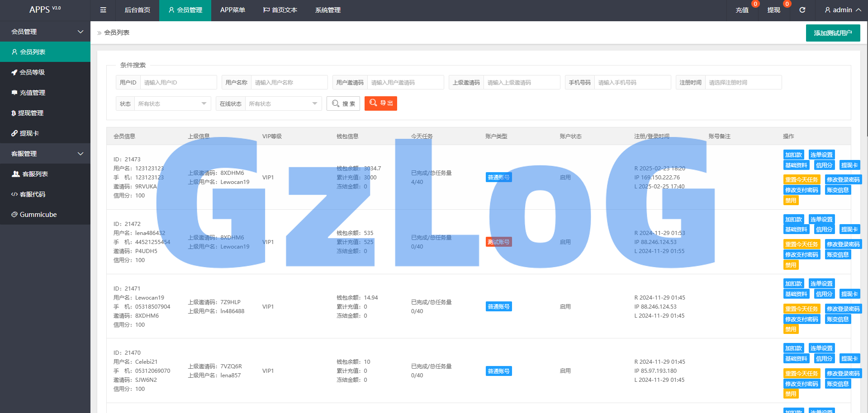Switch to the APP菜单 top tab

click(232, 10)
